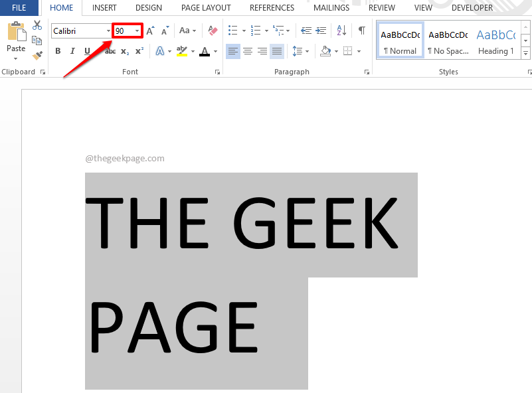The image size is (532, 393).
Task: Open the PAGE LAYOUT ribbon tab
Action: (x=206, y=8)
